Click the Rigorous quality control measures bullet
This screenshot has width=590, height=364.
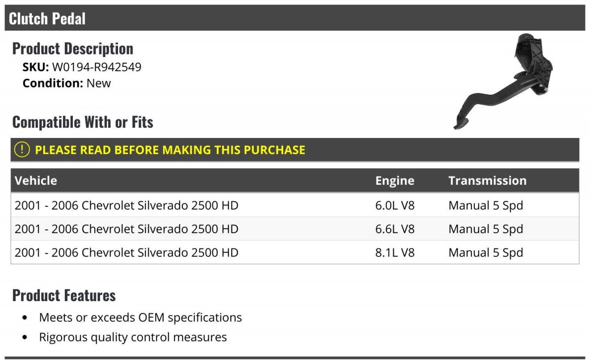pos(133,337)
